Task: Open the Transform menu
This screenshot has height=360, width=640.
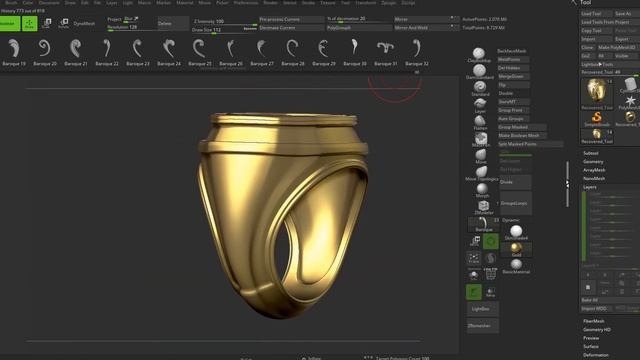Action: pyautogui.click(x=365, y=3)
